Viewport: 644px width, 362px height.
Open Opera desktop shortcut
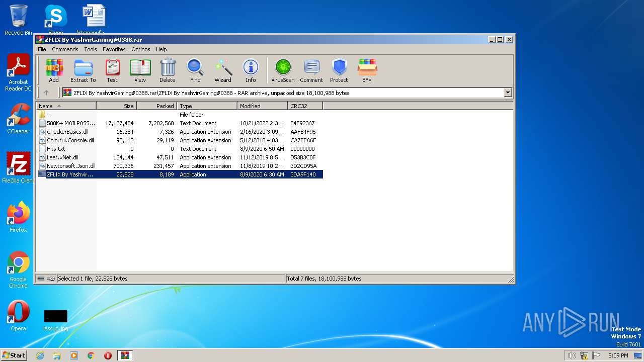click(18, 316)
